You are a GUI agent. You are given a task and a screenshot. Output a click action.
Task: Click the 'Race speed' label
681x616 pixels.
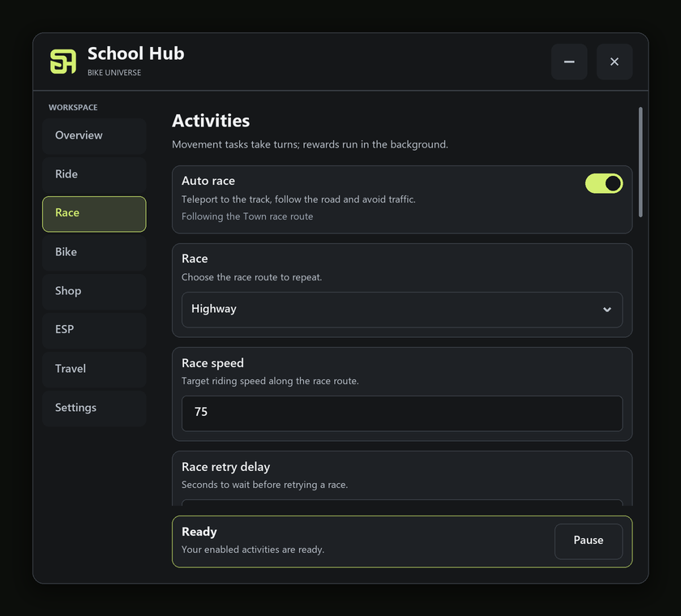pos(212,363)
